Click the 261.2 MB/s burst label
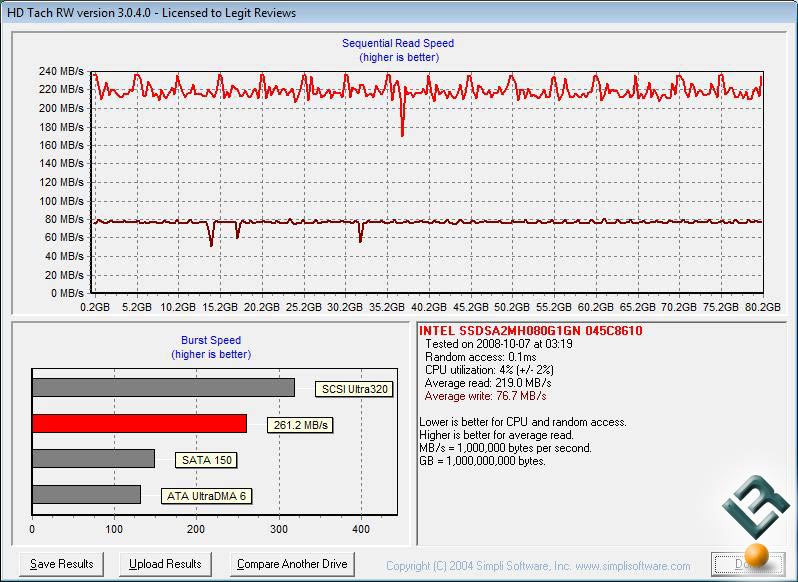Image resolution: width=798 pixels, height=582 pixels. (x=300, y=425)
